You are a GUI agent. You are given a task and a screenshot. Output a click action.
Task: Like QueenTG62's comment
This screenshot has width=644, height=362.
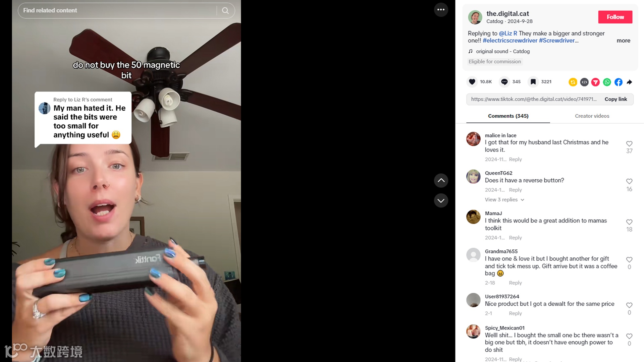[x=629, y=181]
